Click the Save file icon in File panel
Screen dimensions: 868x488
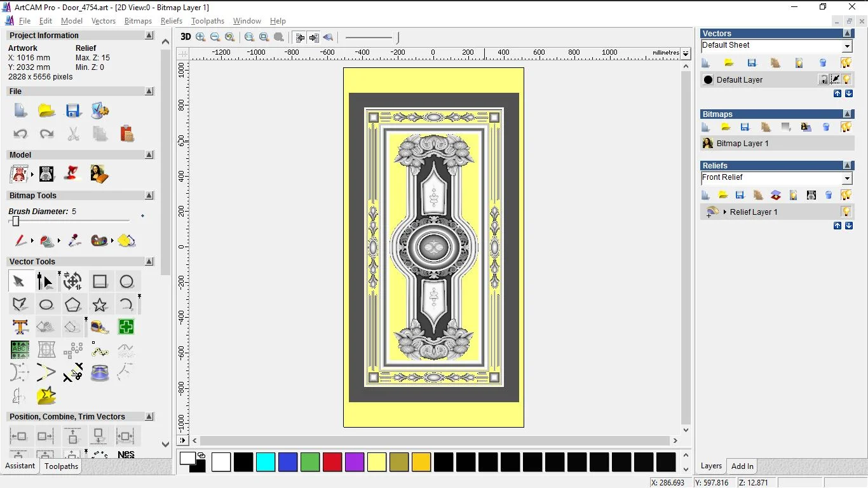pyautogui.click(x=73, y=111)
